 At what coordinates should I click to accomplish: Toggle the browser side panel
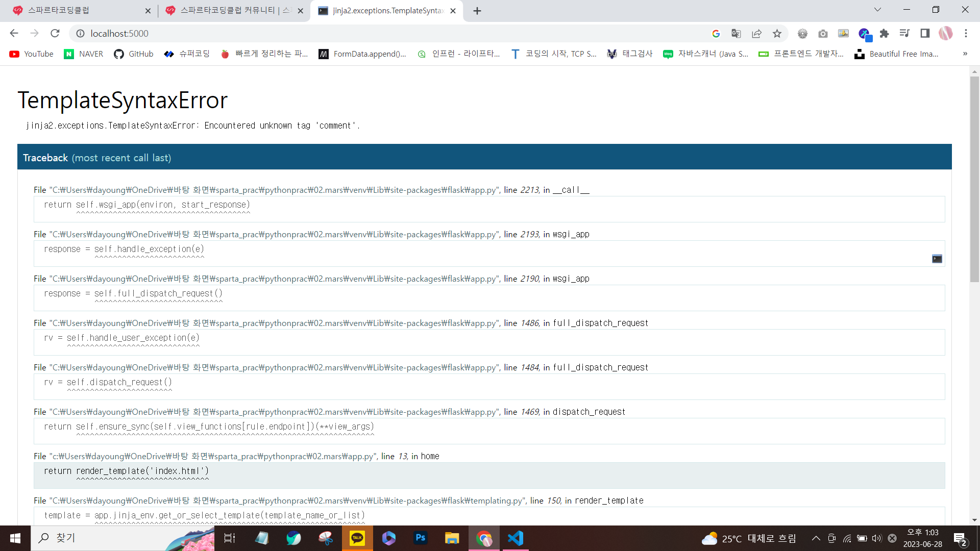(925, 33)
